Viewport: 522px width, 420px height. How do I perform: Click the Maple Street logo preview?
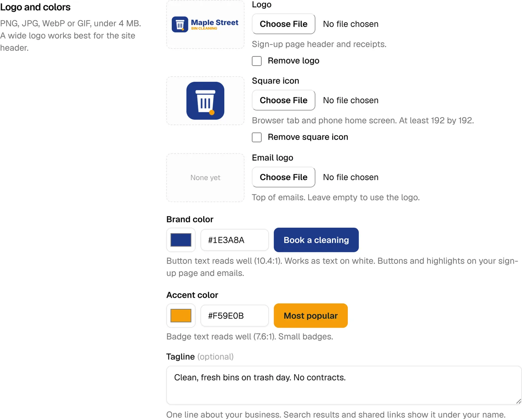pos(205,24)
